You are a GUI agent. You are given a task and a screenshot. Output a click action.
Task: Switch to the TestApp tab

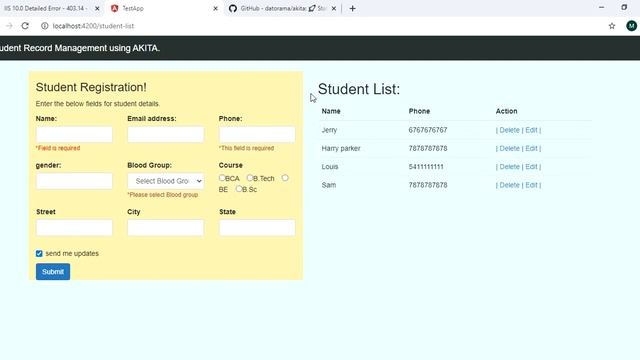click(163, 8)
